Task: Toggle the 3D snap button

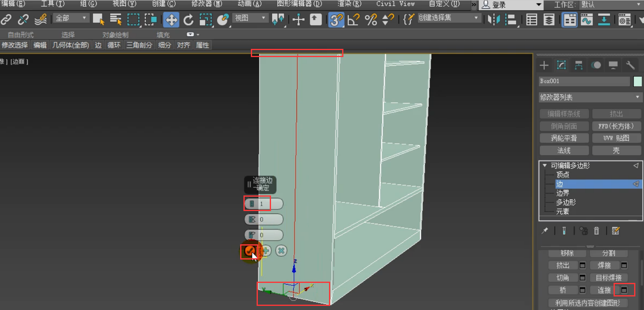Action: (336, 19)
